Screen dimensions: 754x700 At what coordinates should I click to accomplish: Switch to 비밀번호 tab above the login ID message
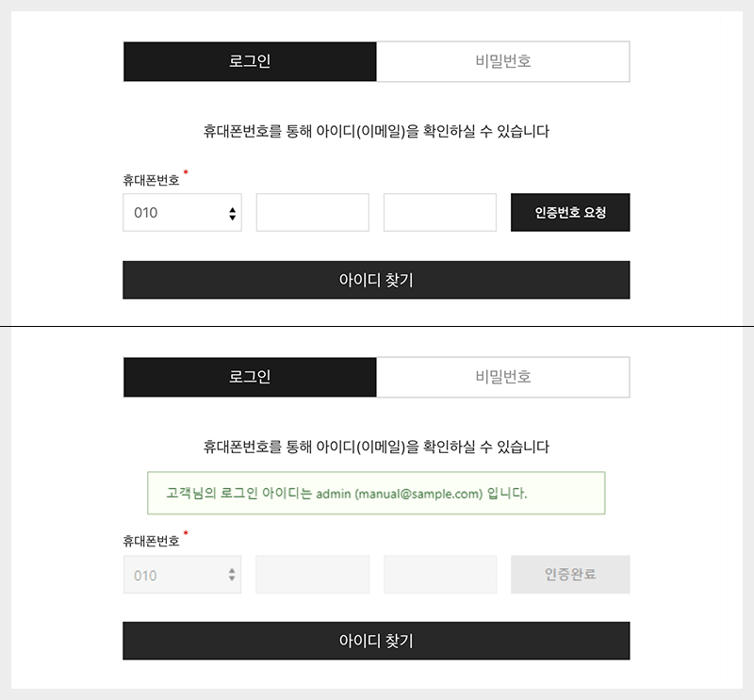click(x=502, y=377)
